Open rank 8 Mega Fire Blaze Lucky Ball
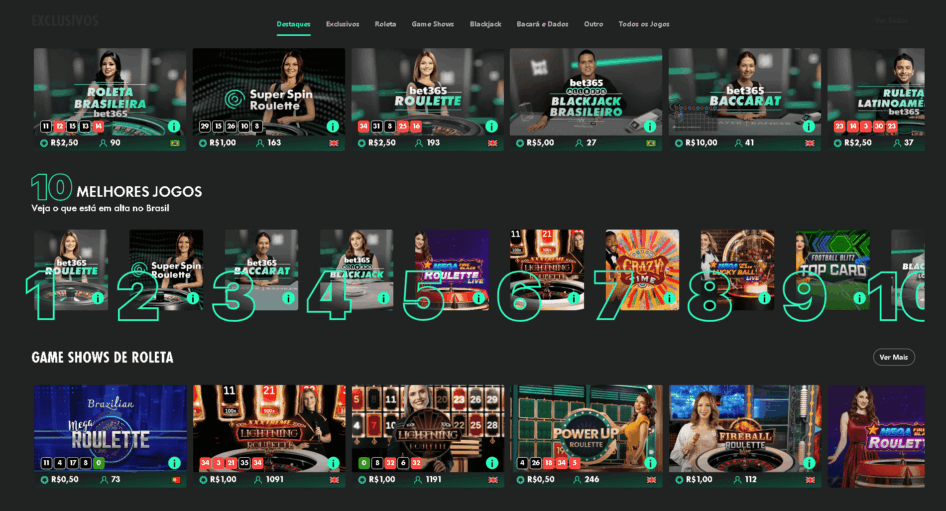This screenshot has height=511, width=946. (x=737, y=270)
